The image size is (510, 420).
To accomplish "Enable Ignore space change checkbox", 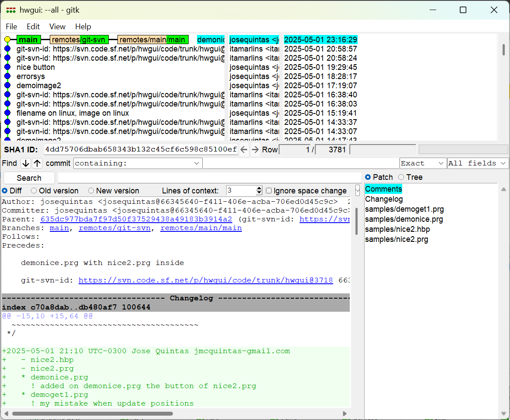I will pos(269,191).
